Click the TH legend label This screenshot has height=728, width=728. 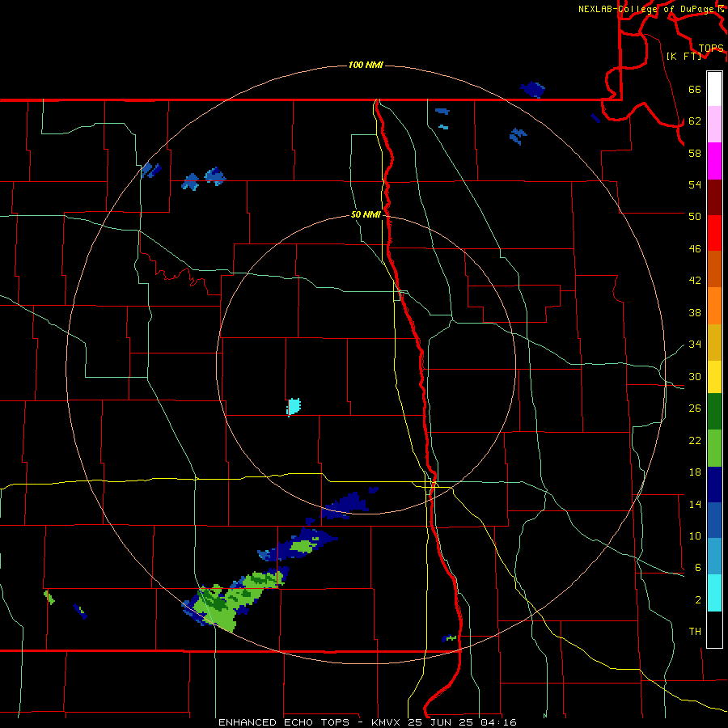[695, 632]
